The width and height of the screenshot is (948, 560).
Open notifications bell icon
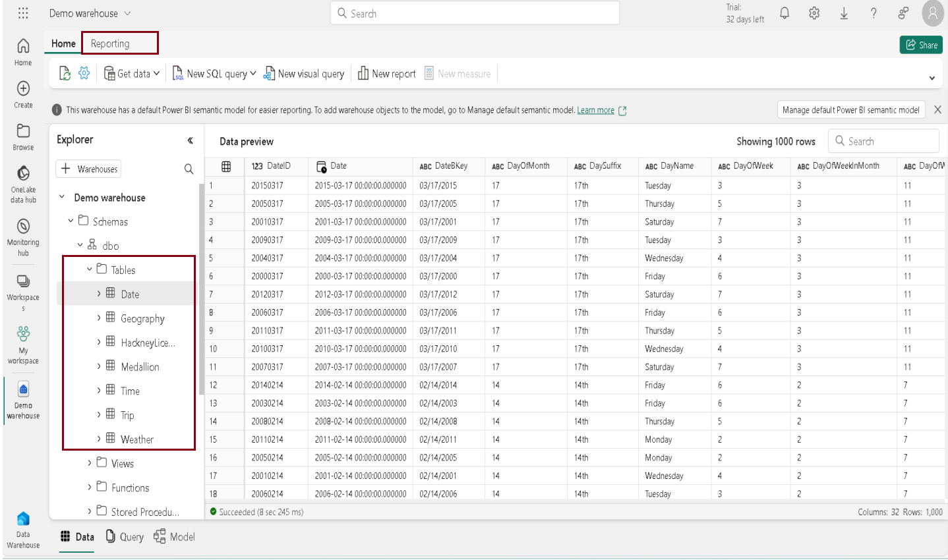[x=785, y=13]
